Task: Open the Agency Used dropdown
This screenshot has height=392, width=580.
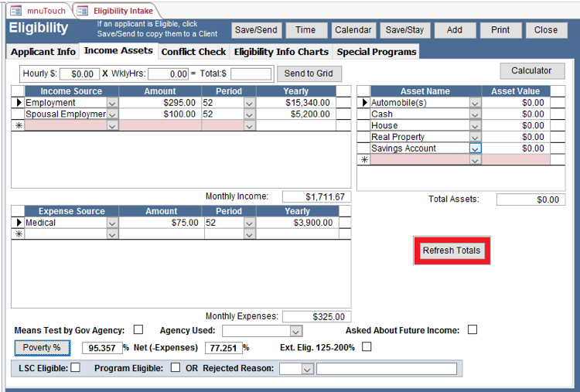Action: 295,331
